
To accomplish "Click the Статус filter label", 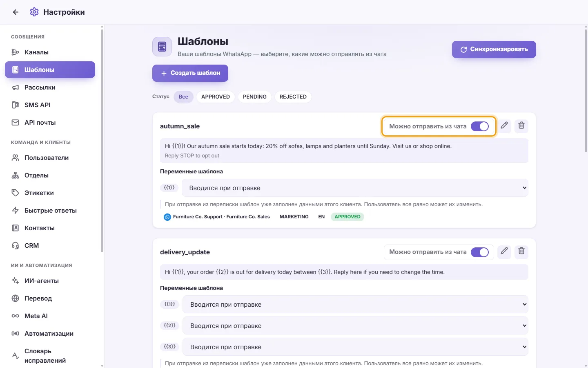I will click(161, 97).
